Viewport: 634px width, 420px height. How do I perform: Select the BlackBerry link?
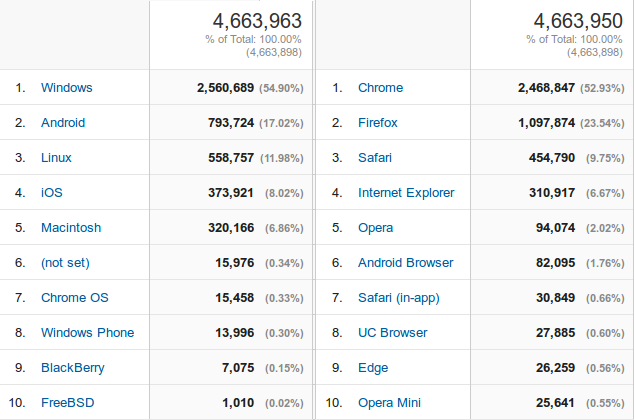click(x=73, y=368)
